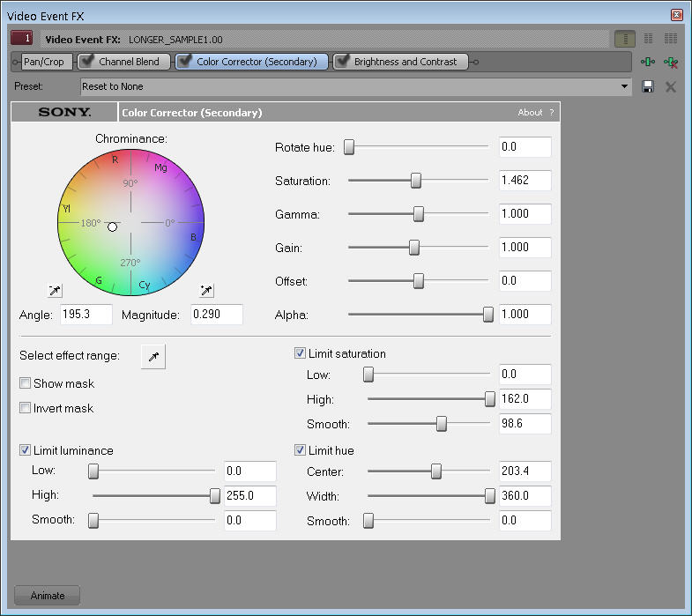Screen dimensions: 692x616
Task: Open the About link
Action: [530, 113]
